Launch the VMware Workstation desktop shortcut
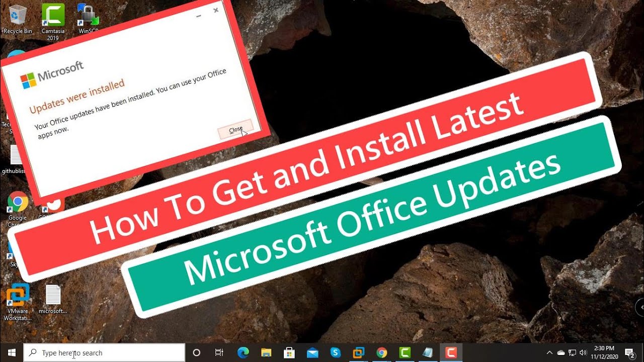 [x=18, y=302]
